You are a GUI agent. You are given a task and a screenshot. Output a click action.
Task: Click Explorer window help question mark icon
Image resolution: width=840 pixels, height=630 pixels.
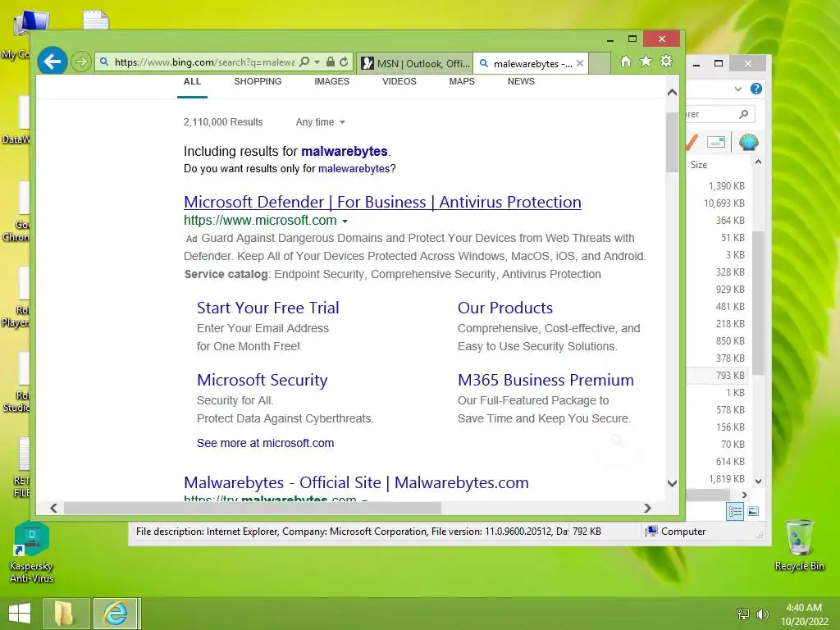click(756, 89)
